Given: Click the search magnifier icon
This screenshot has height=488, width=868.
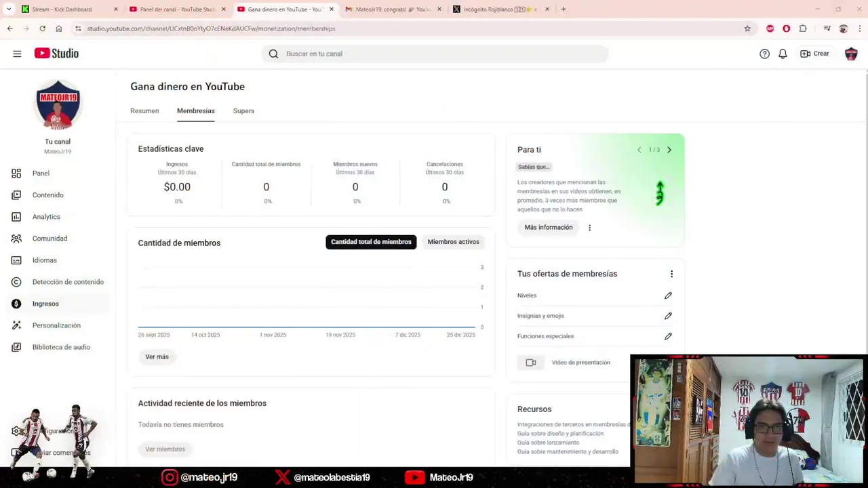Looking at the screenshot, I should (273, 54).
